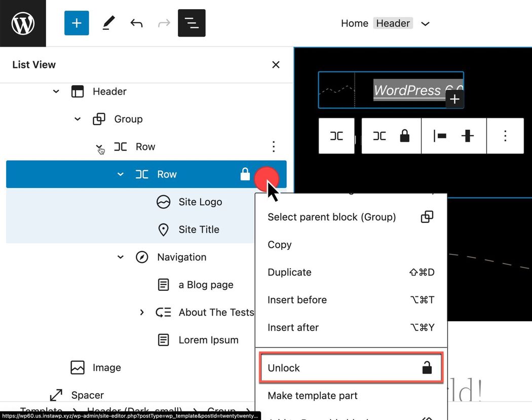
Task: Select the Navigation block in list
Action: tap(181, 257)
